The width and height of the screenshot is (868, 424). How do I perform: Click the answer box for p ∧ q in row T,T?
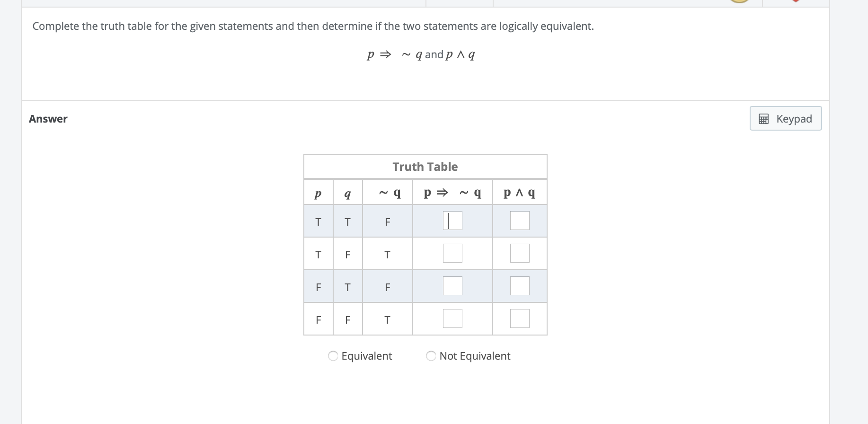click(519, 221)
